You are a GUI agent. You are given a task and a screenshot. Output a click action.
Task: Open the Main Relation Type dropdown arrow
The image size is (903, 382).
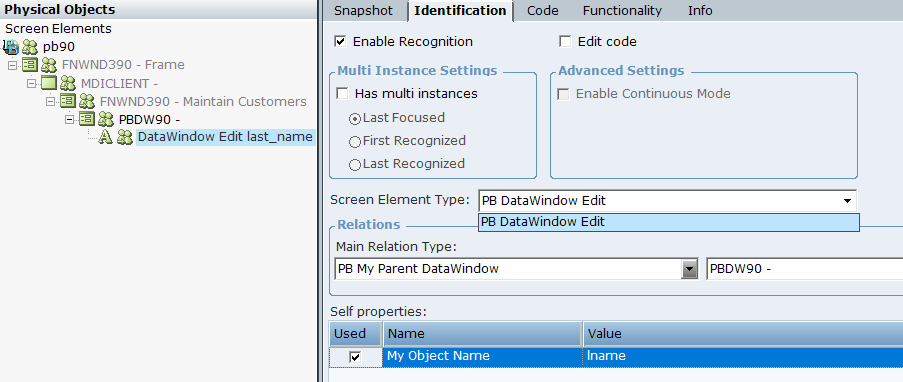point(689,269)
